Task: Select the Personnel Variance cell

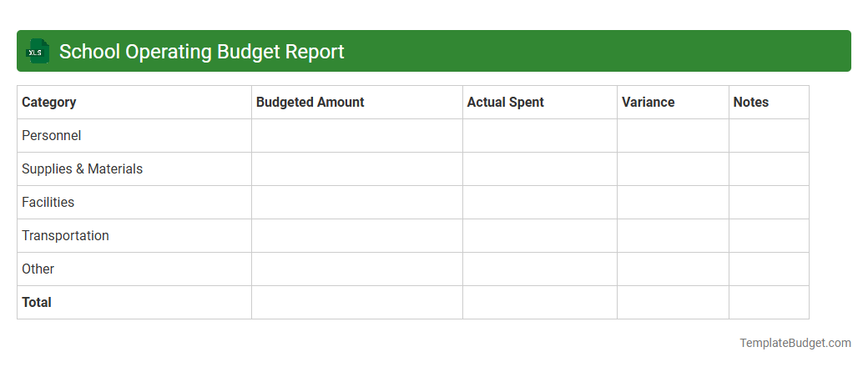Action: tap(674, 136)
